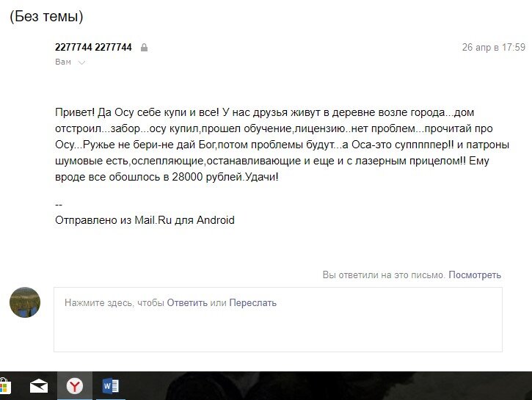Click the Отправлено из Mail.Ru для Android signature
Screen dimensions: 532x400
tap(145, 220)
